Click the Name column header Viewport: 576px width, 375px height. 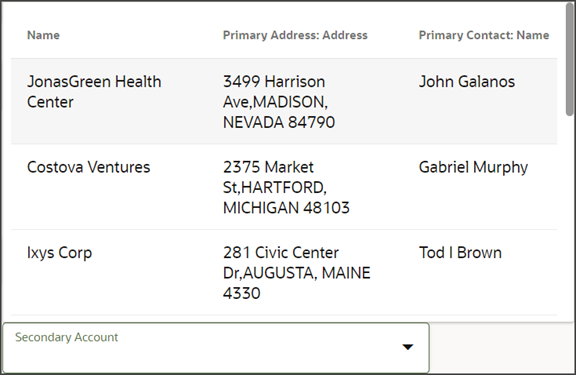tap(43, 35)
